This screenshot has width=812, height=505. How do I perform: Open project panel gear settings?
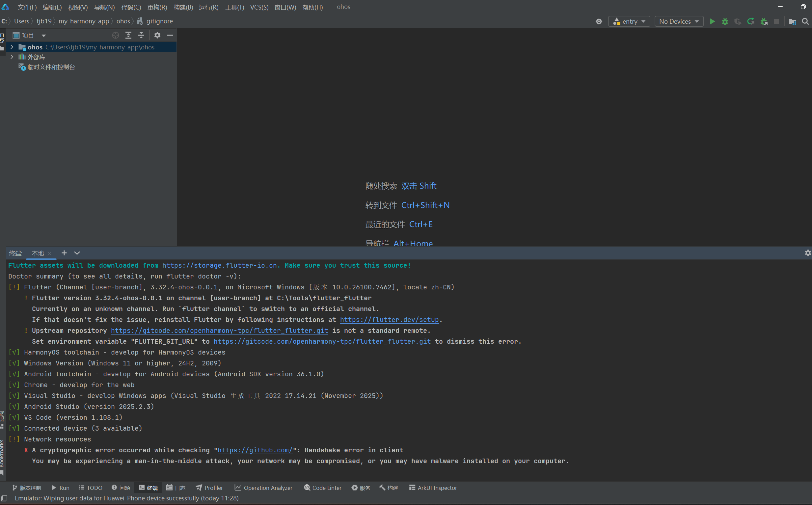pos(157,36)
